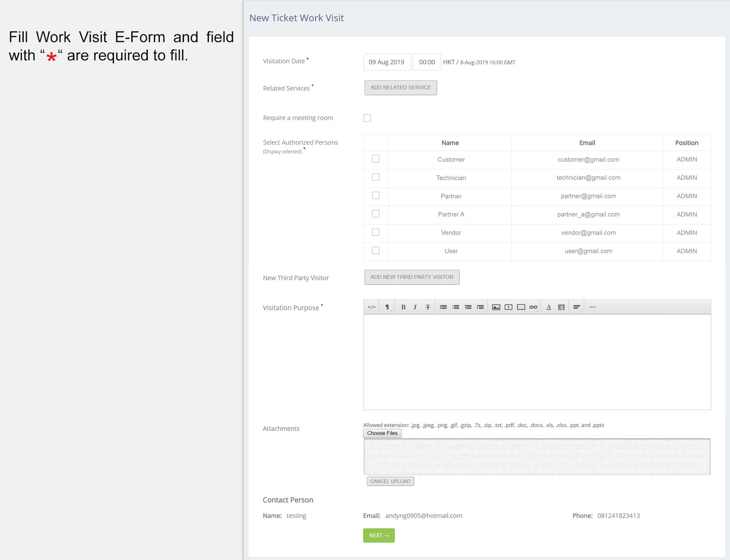Select Technician as authorized person
The height and width of the screenshot is (560, 730).
click(376, 177)
